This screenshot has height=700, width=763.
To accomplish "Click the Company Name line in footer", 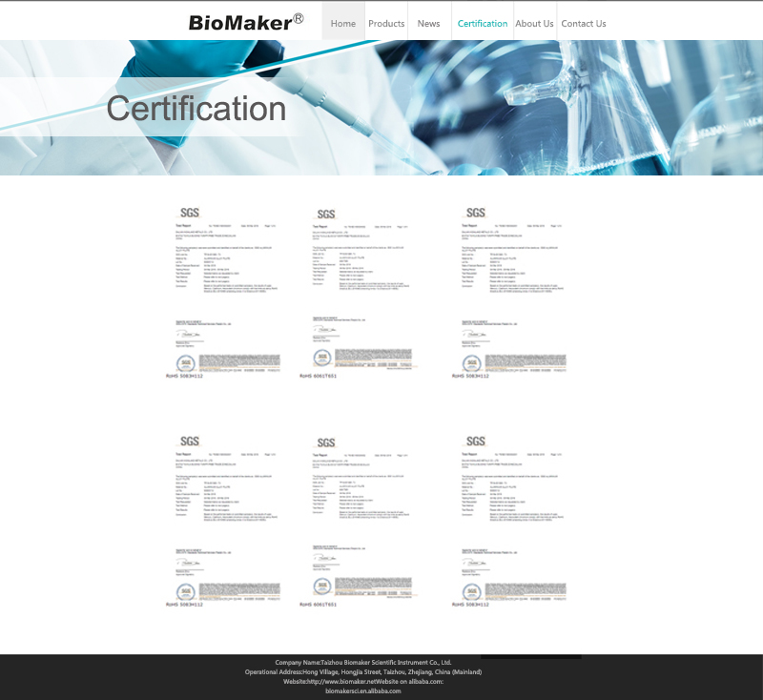I will 363,662.
